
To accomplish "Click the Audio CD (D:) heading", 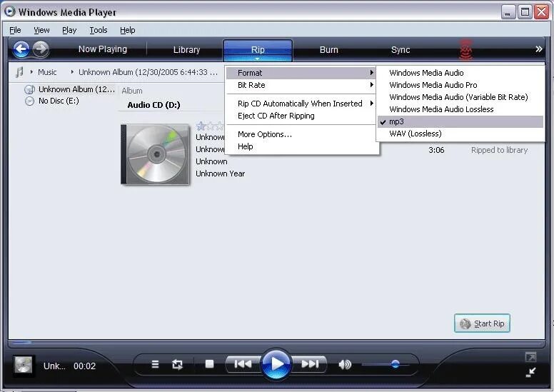I will click(153, 105).
